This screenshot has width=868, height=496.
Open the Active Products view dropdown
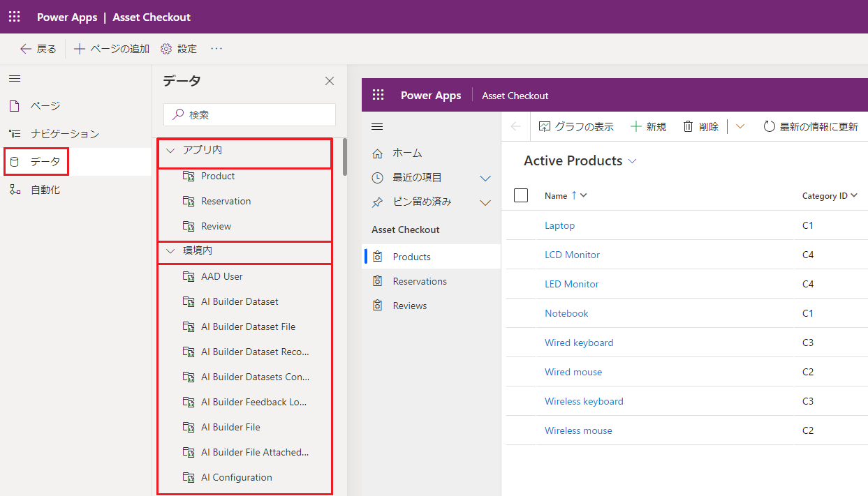point(633,161)
